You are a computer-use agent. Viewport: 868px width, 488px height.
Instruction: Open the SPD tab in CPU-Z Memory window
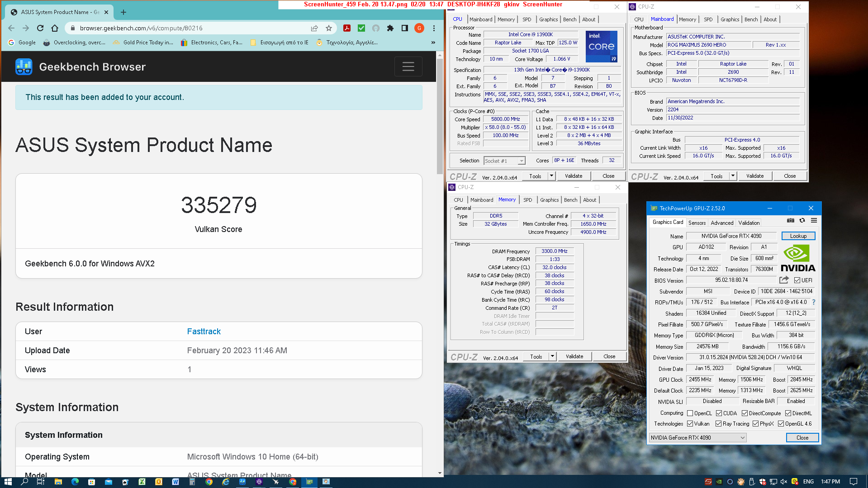pos(527,200)
